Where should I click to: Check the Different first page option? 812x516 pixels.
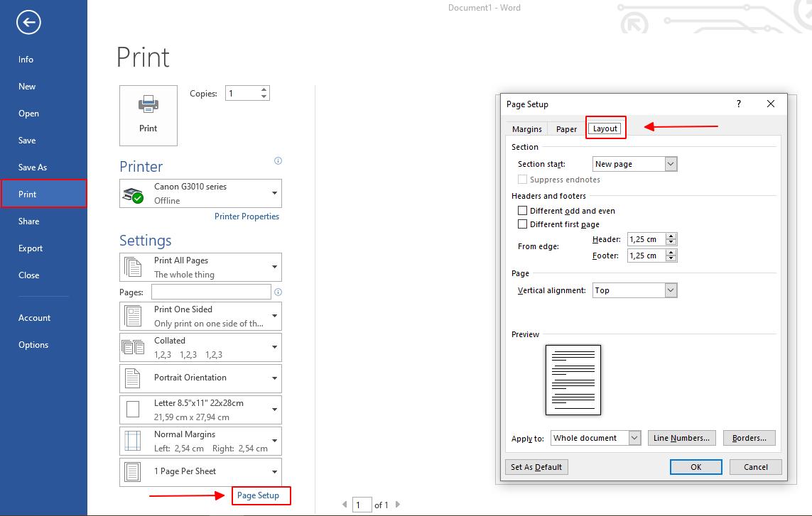click(x=523, y=224)
